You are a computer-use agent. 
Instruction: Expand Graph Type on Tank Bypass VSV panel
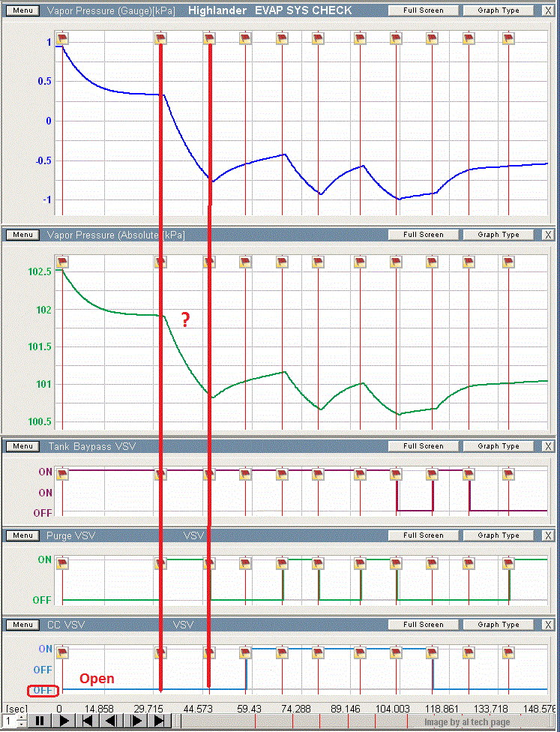[x=498, y=446]
